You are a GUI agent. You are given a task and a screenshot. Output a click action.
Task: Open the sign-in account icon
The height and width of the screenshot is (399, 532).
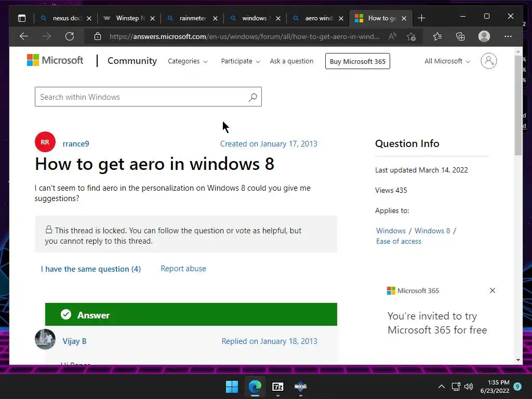coord(488,61)
